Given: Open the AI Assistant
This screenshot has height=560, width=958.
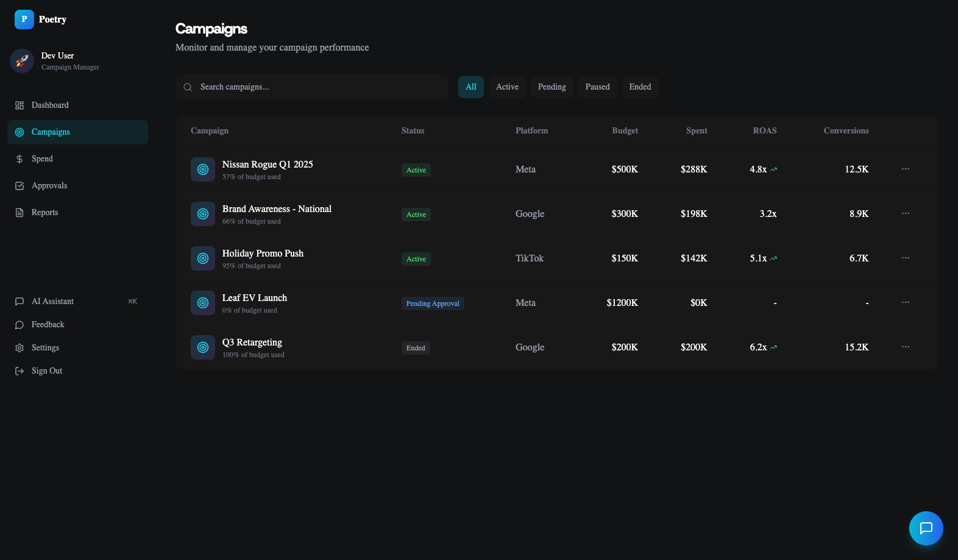Looking at the screenshot, I should point(52,302).
